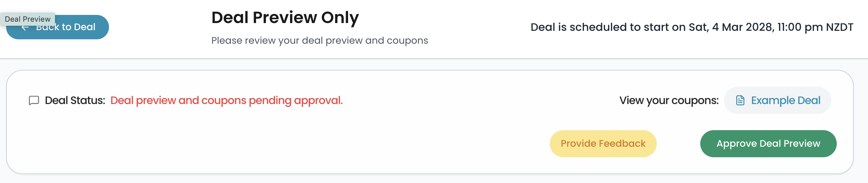The height and width of the screenshot is (183, 868).
Task: Open the Example Deal coupon link
Action: [x=785, y=100]
